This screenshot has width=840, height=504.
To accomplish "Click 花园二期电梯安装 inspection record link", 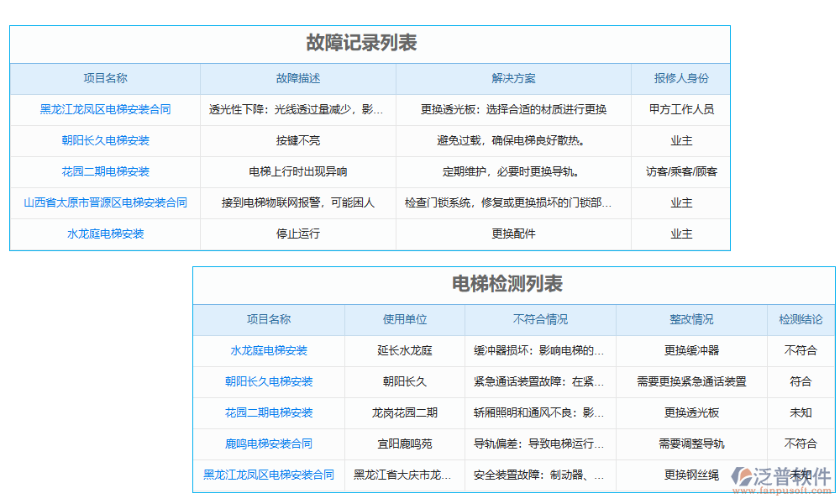I will [269, 413].
